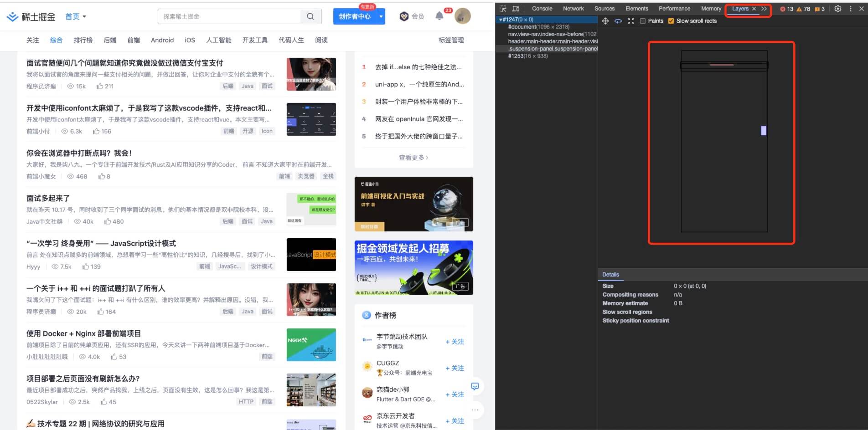Click the 探索稀土掘金 search field

tap(229, 16)
